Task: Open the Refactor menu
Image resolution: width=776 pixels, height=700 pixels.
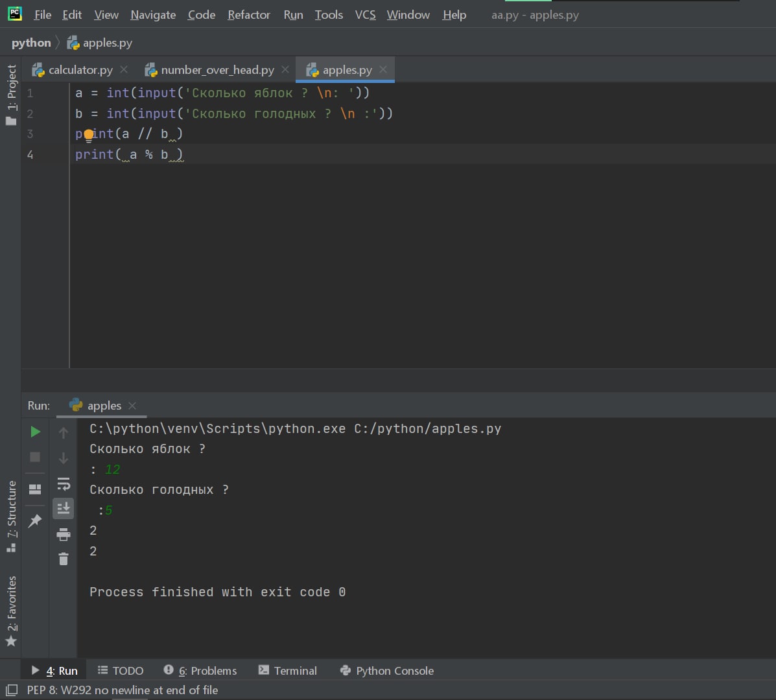Action: click(x=248, y=15)
